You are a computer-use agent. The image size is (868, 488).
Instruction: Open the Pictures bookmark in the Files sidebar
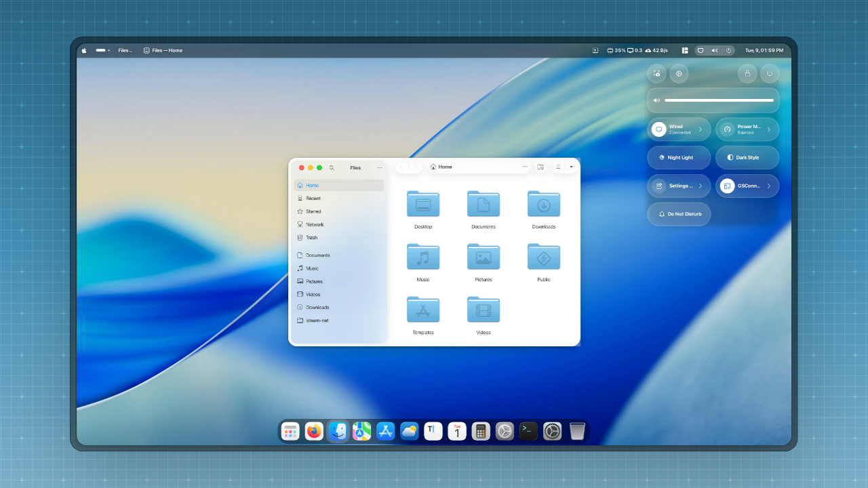click(338, 281)
